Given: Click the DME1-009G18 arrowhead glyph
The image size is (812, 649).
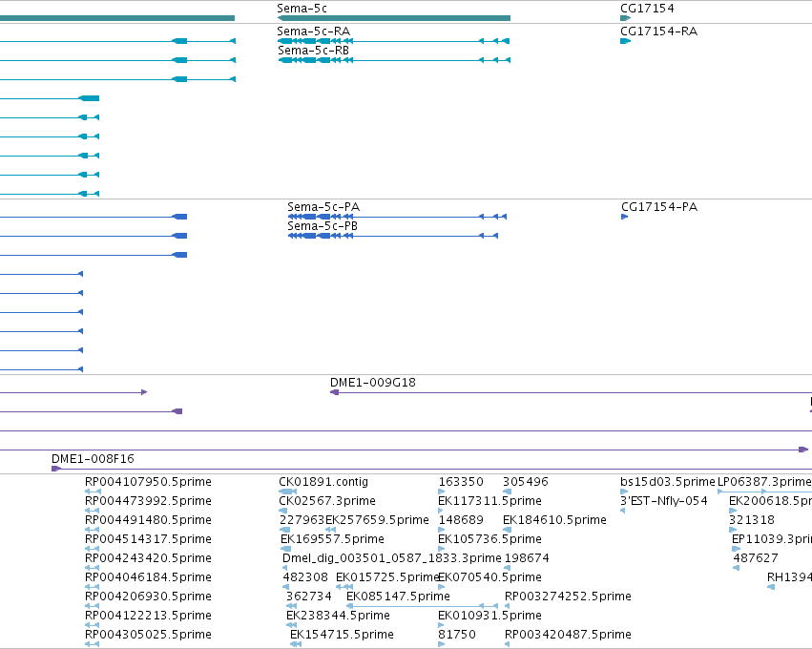Looking at the screenshot, I should click(x=335, y=392).
